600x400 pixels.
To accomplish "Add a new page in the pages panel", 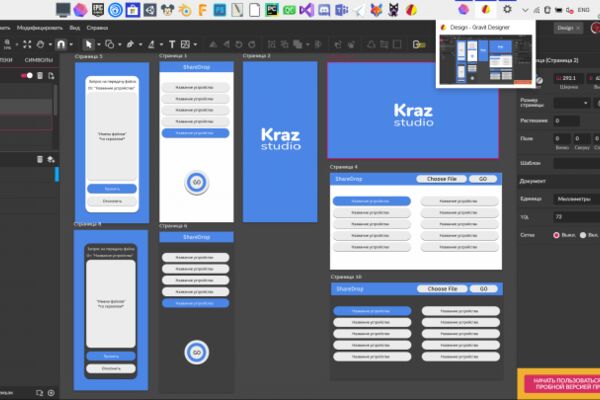I will (51, 76).
